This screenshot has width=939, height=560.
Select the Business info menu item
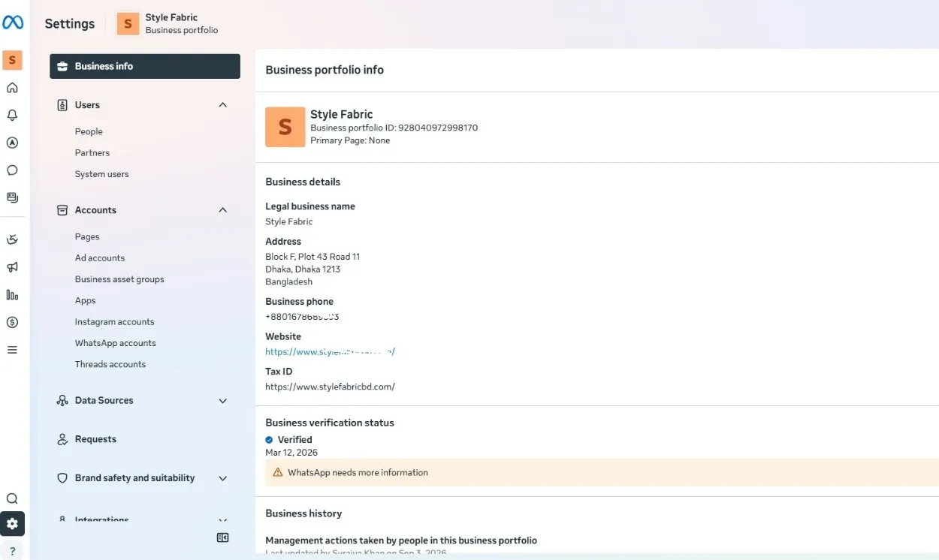[145, 66]
